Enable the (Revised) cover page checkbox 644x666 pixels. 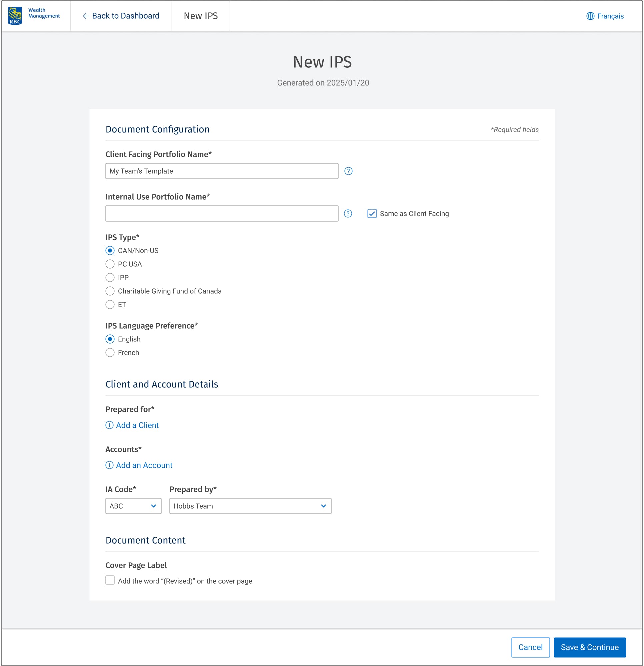(x=110, y=580)
